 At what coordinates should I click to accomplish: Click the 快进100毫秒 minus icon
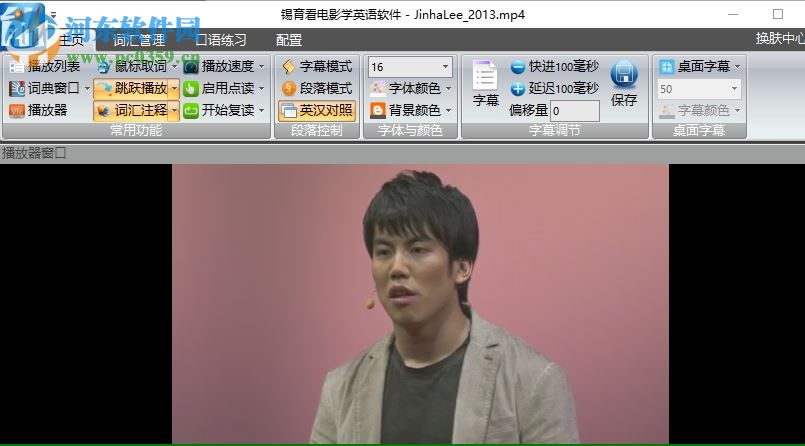[518, 67]
